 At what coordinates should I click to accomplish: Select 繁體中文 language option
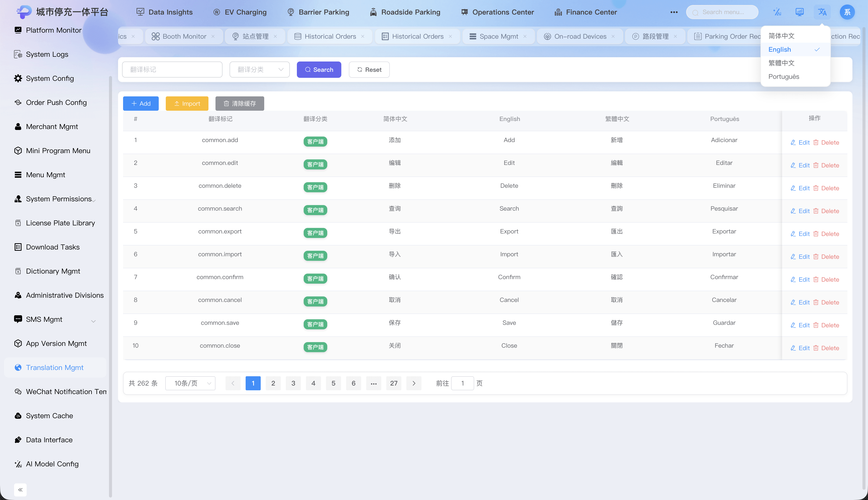coord(781,63)
